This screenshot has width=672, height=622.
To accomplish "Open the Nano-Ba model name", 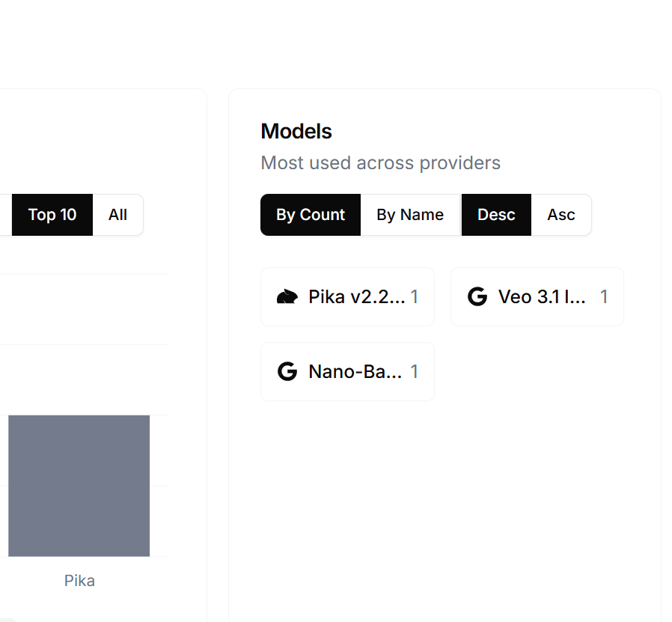I will (x=355, y=371).
